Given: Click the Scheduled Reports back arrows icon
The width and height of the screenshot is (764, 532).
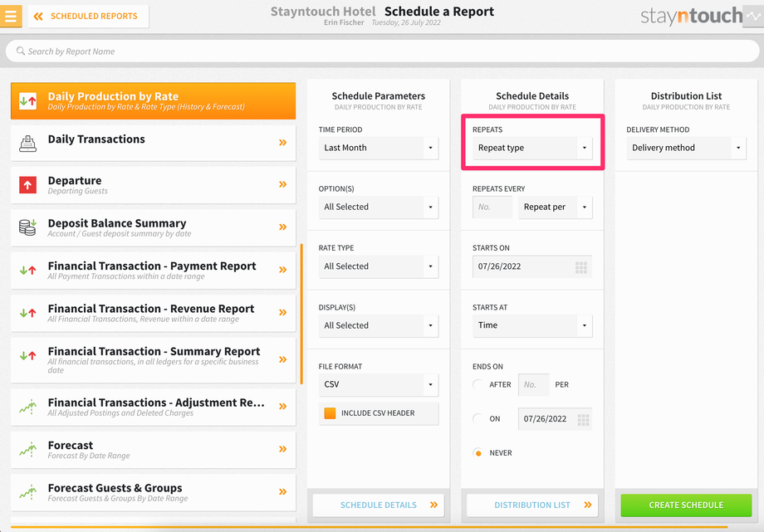Looking at the screenshot, I should [x=38, y=16].
